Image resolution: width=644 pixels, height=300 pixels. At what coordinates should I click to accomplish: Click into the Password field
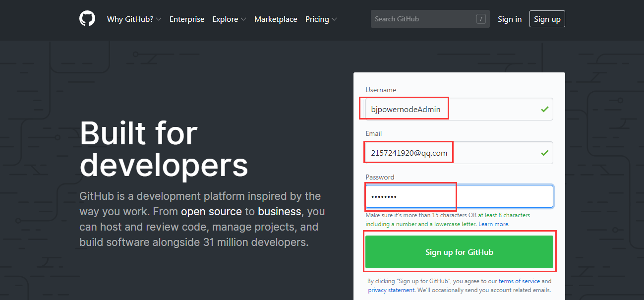pos(459,196)
